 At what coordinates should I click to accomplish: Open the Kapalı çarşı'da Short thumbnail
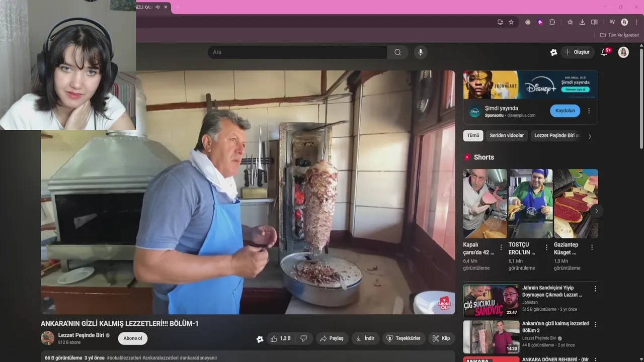tap(485, 203)
